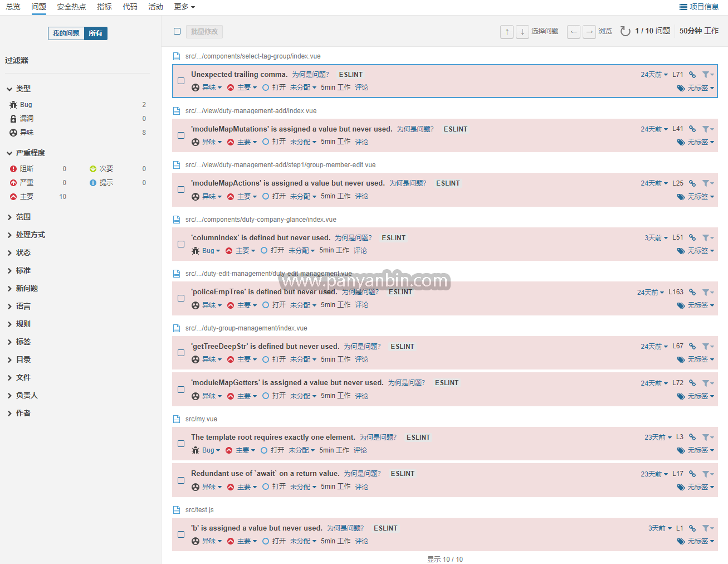Expand the 规则 filter section
Screen dimensions: 728x564
(x=23, y=324)
